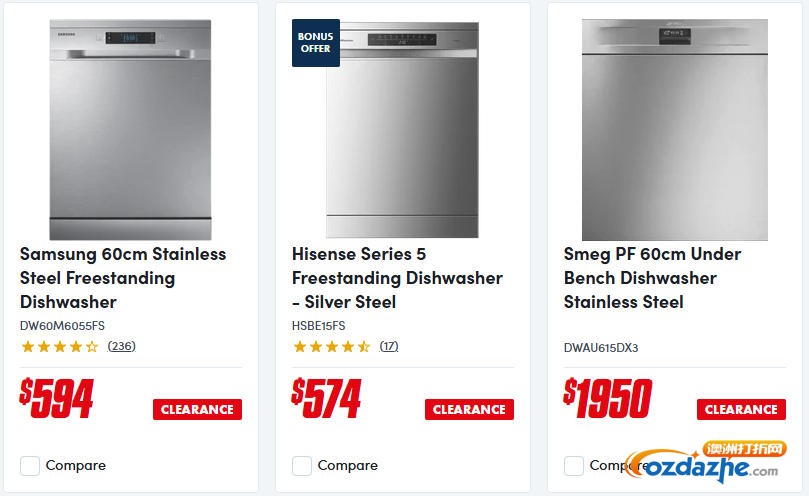Click Clearance tag on the Hisense dishwasher
809x496 pixels.
point(469,409)
